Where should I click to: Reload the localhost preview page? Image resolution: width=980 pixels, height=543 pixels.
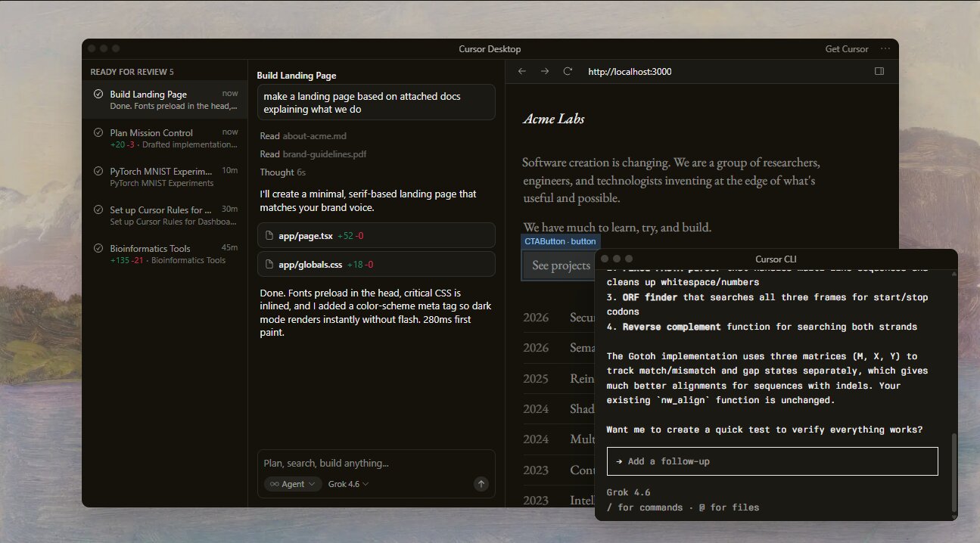click(x=568, y=71)
